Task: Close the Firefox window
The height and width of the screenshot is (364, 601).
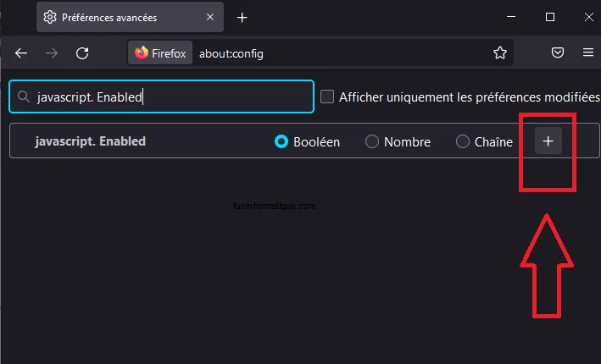Action: pyautogui.click(x=589, y=17)
